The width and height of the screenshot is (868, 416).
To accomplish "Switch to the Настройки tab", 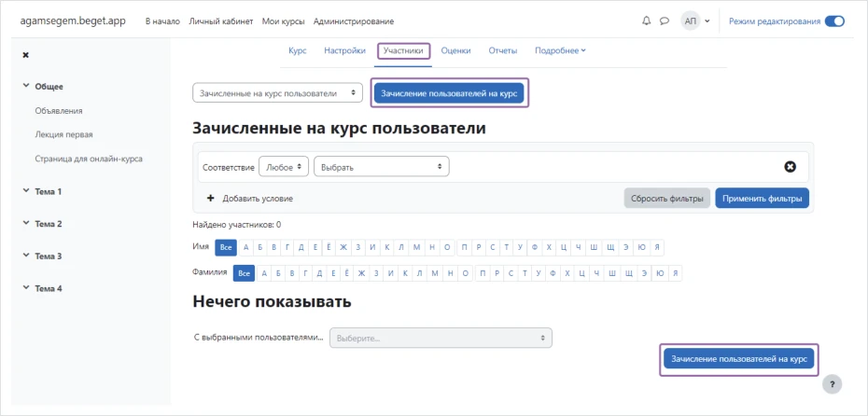I will click(345, 50).
